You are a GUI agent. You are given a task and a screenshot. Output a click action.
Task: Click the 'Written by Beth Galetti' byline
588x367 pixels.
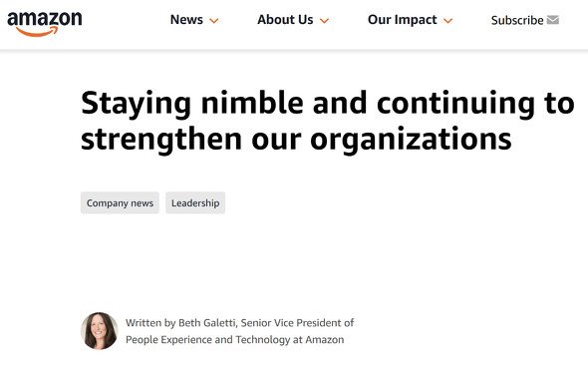pyautogui.click(x=180, y=323)
